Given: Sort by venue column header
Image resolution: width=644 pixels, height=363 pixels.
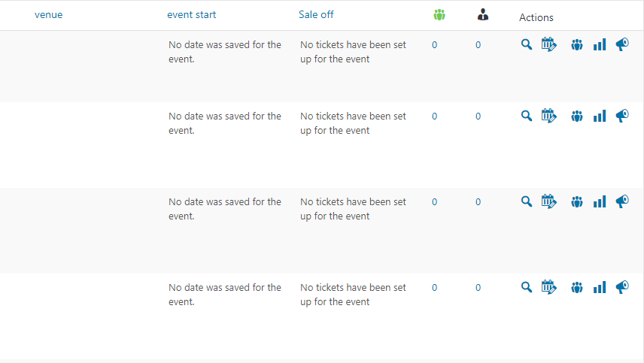Looking at the screenshot, I should click(x=49, y=14).
